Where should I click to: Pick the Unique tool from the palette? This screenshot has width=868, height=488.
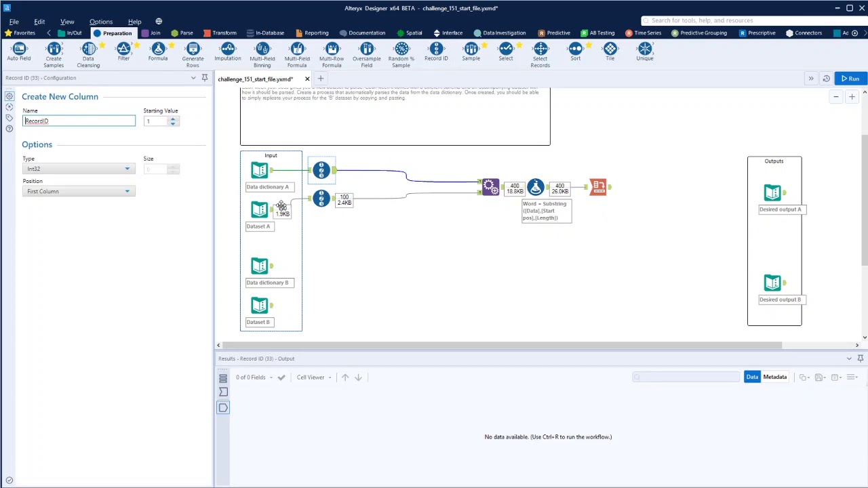pos(644,52)
